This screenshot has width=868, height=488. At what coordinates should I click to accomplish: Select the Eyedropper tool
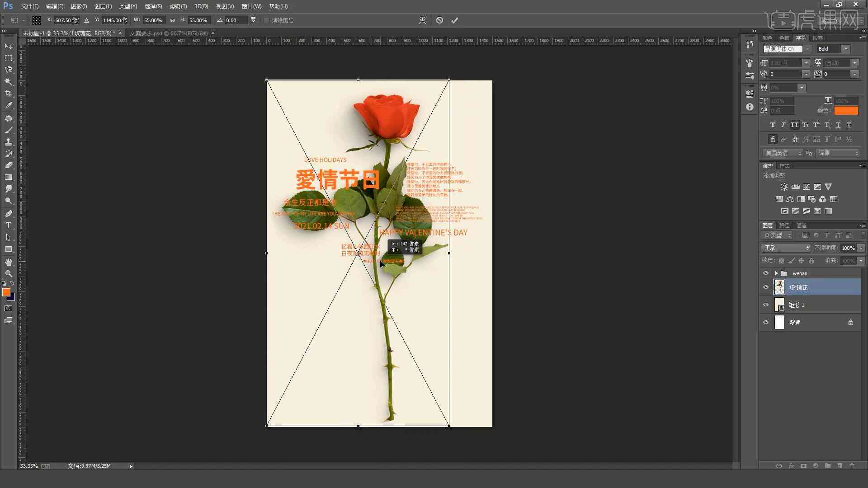8,105
